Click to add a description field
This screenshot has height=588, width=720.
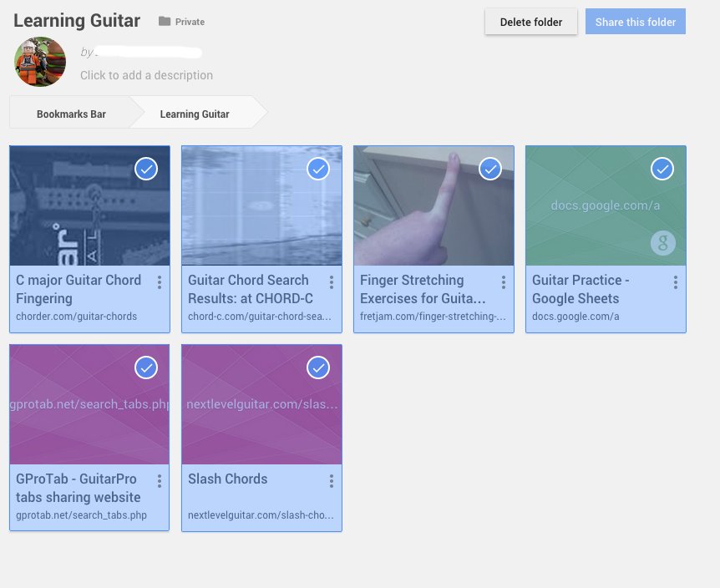coord(146,75)
